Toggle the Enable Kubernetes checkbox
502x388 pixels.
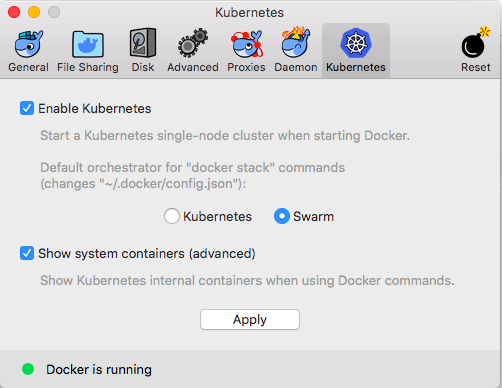tap(27, 108)
